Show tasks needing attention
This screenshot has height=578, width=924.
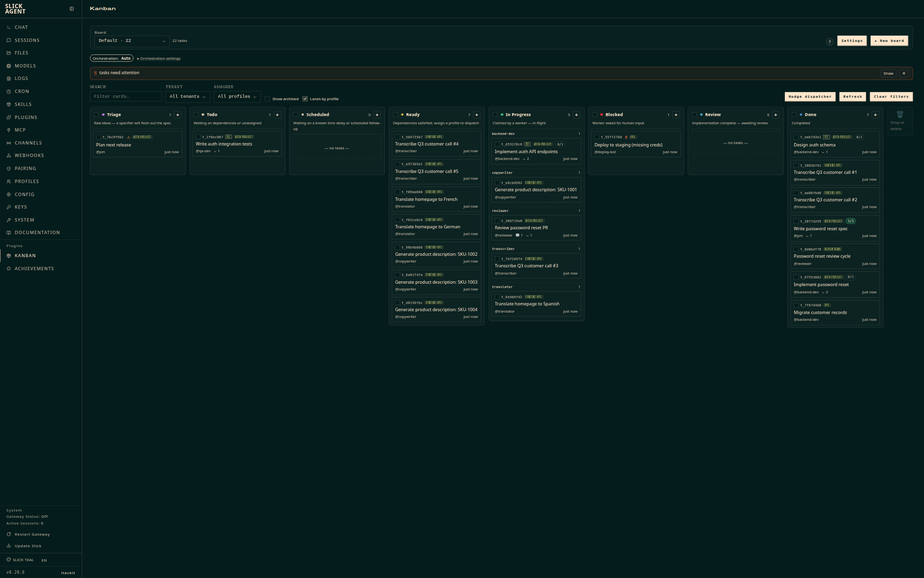click(x=888, y=74)
